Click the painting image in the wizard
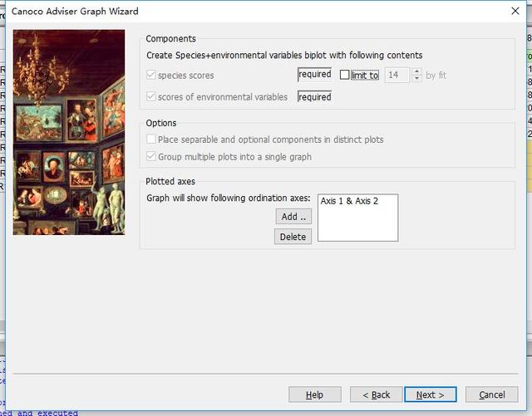The image size is (532, 416). [69, 132]
